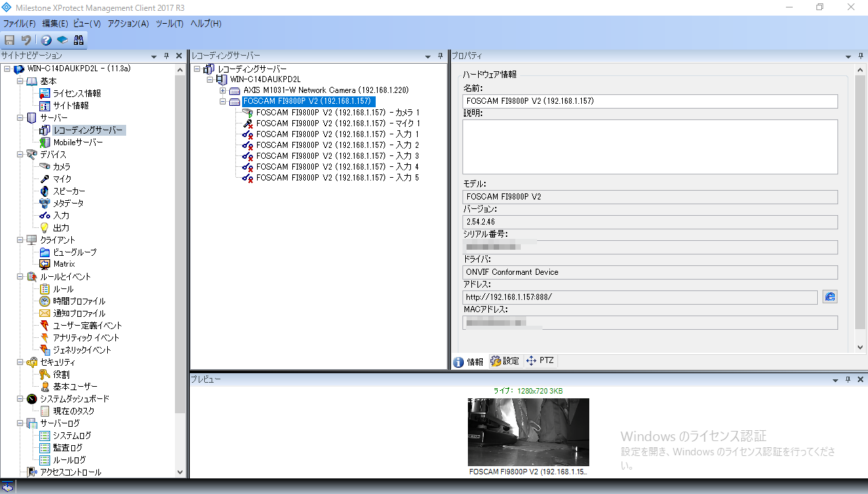868x494 pixels.
Task: Close the プレビュー pane
Action: (x=860, y=379)
